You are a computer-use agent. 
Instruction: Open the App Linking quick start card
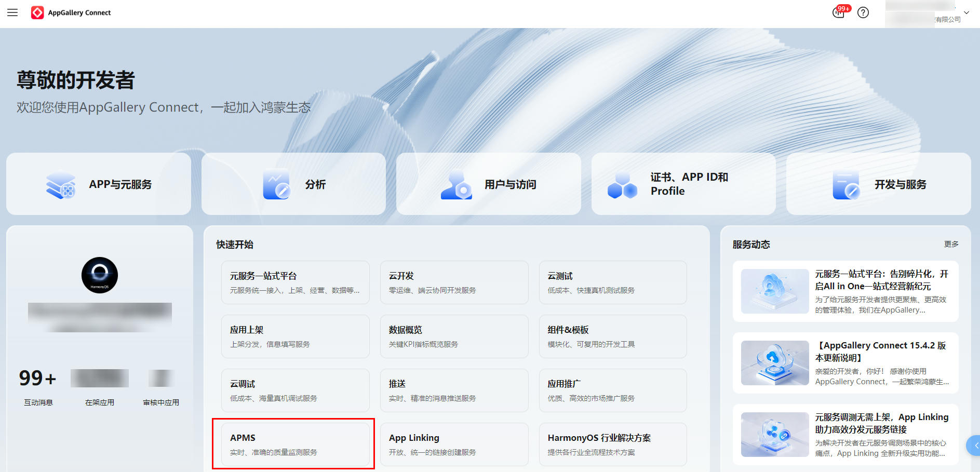[454, 444]
